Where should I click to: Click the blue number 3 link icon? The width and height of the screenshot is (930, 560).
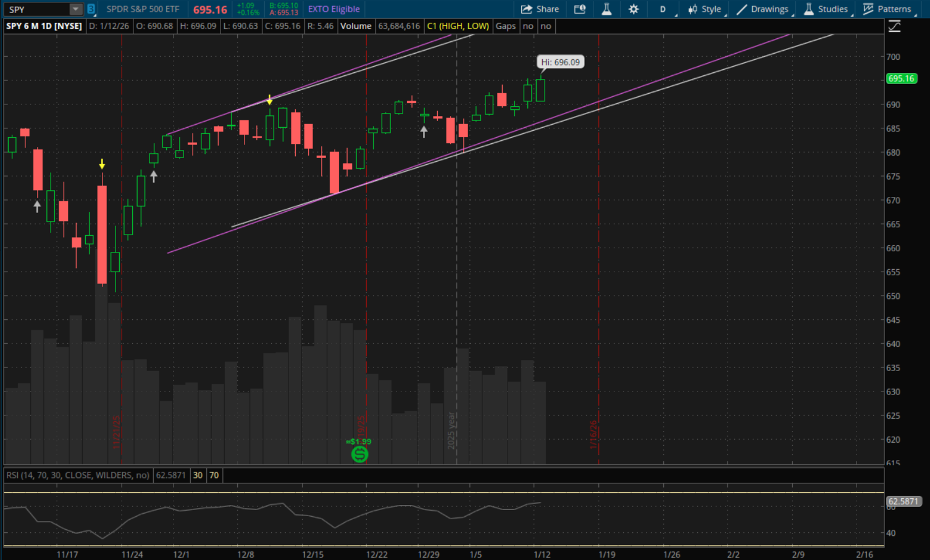(91, 9)
